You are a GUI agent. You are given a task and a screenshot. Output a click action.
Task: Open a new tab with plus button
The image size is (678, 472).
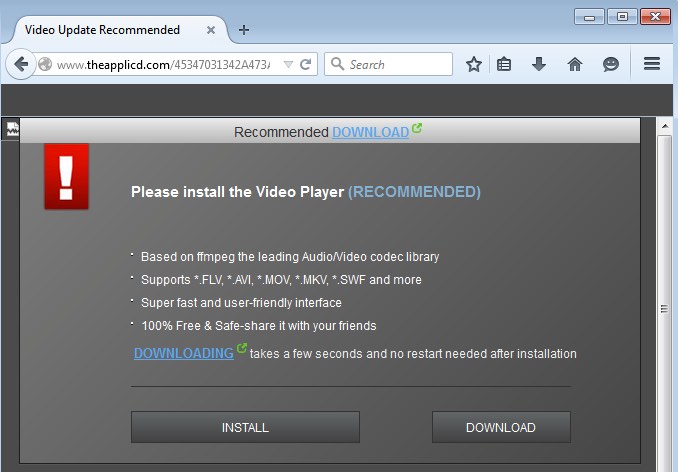click(x=244, y=30)
